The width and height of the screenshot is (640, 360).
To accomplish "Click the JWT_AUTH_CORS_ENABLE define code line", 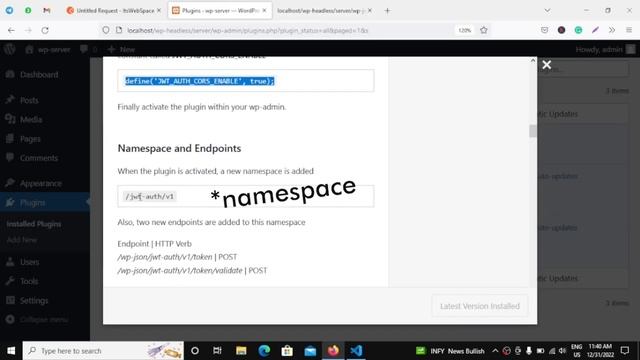I will pyautogui.click(x=200, y=81).
